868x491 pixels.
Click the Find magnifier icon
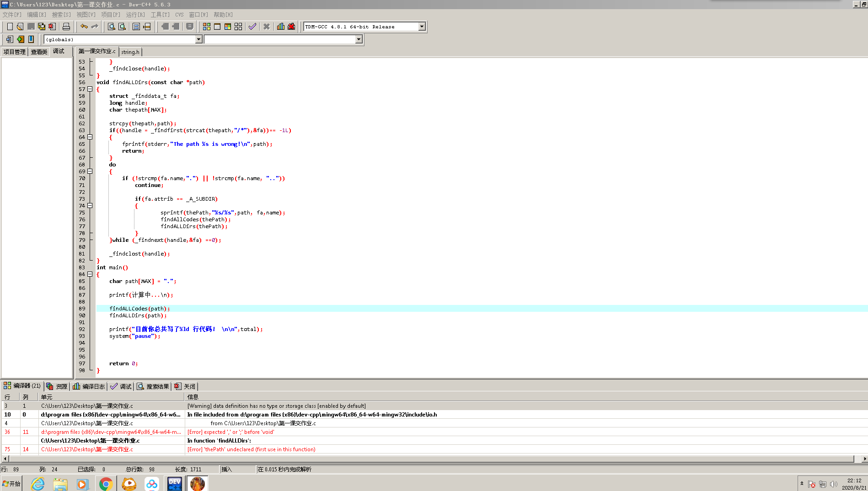111,27
